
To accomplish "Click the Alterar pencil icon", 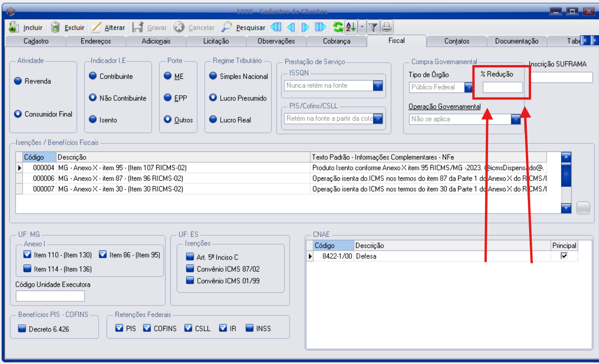I will (x=96, y=27).
